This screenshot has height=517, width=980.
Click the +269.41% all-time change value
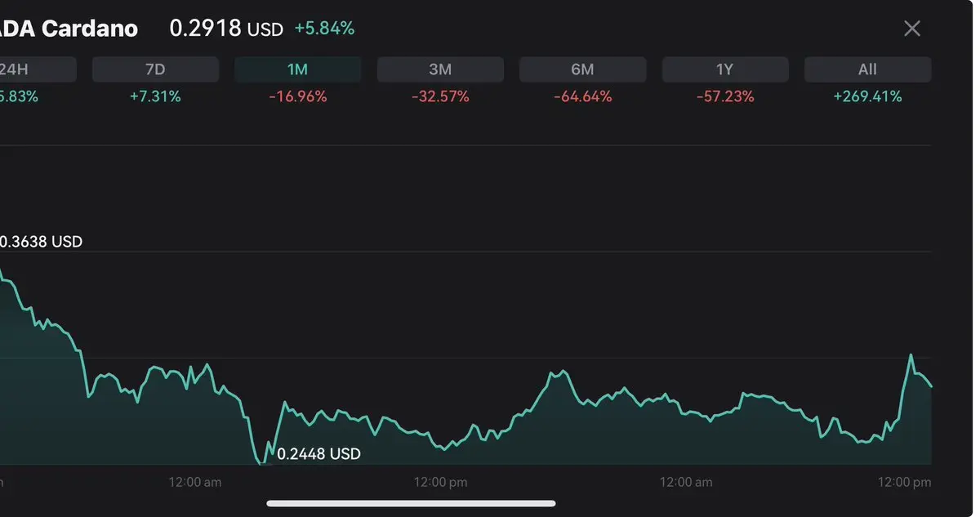click(x=867, y=96)
